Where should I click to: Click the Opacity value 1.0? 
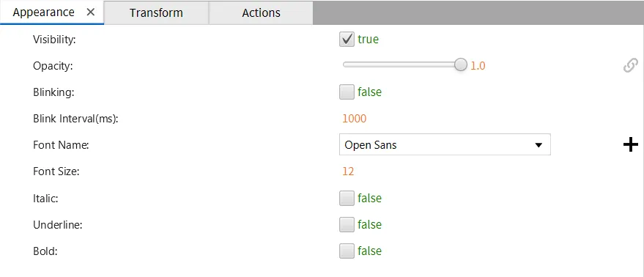[x=478, y=66]
